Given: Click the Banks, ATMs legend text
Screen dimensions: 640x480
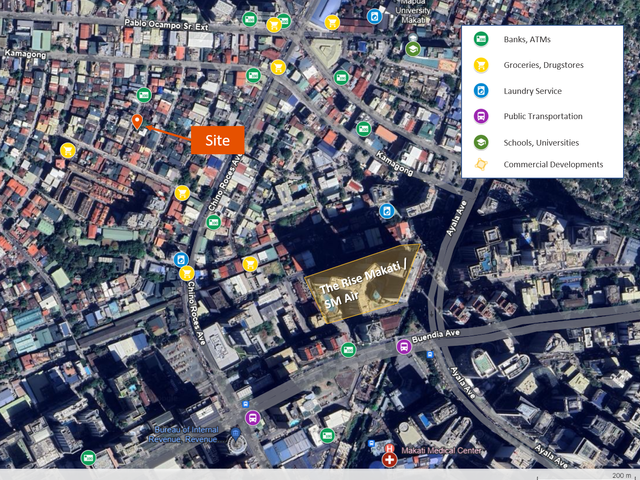Looking at the screenshot, I should (x=527, y=40).
